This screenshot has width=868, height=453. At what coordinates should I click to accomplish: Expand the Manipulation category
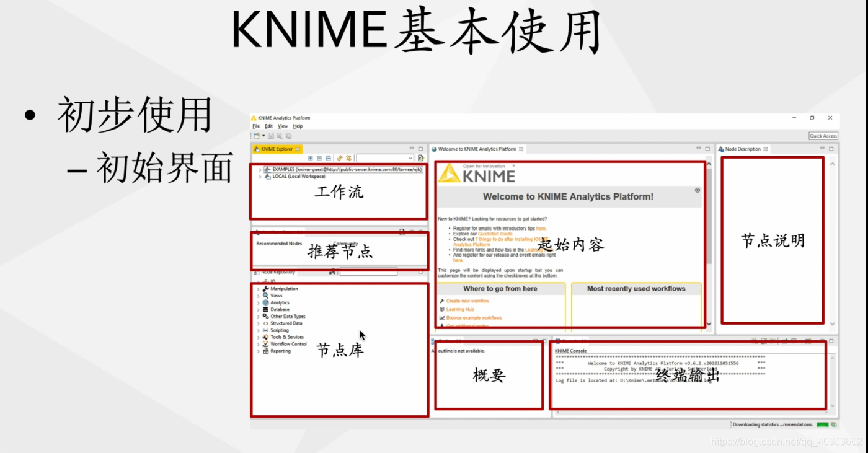pos(259,289)
